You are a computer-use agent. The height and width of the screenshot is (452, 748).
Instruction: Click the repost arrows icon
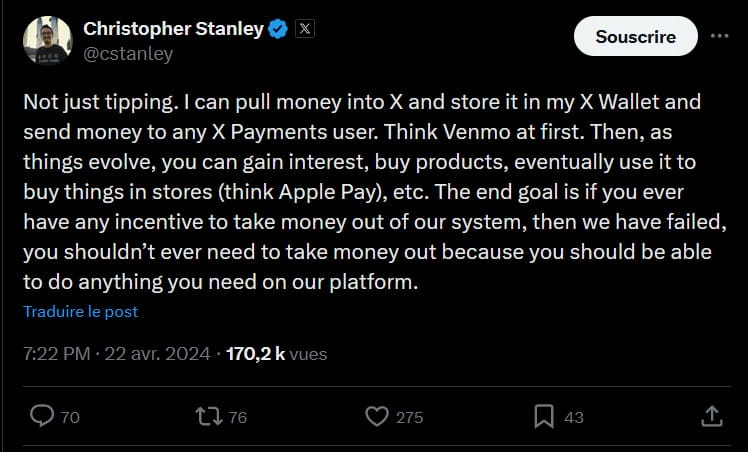click(207, 416)
